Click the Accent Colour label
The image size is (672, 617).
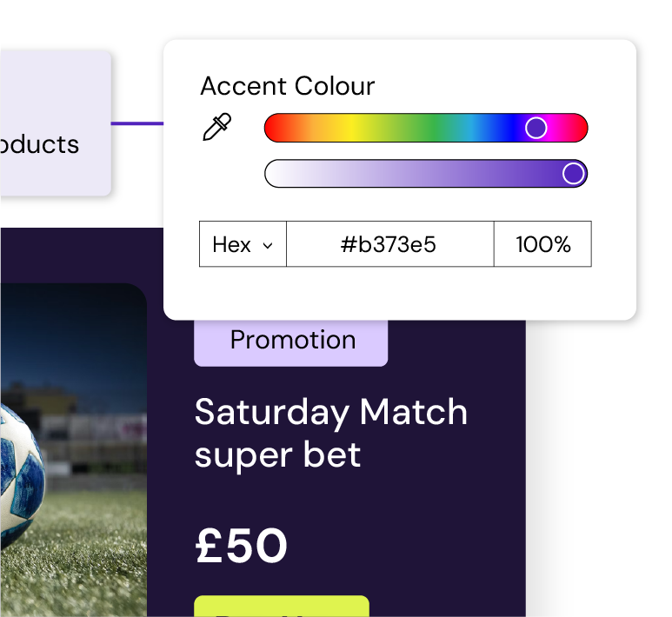[x=288, y=86]
